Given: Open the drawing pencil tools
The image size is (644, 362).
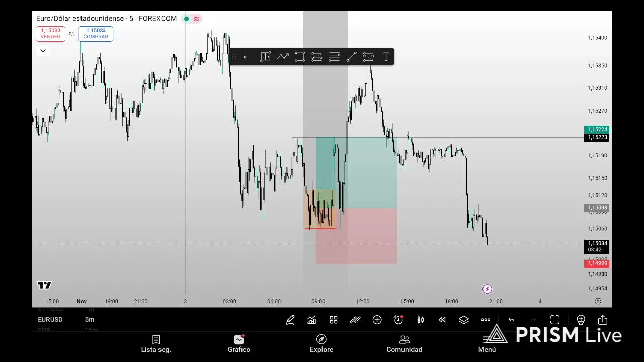Looking at the screenshot, I should 290,320.
